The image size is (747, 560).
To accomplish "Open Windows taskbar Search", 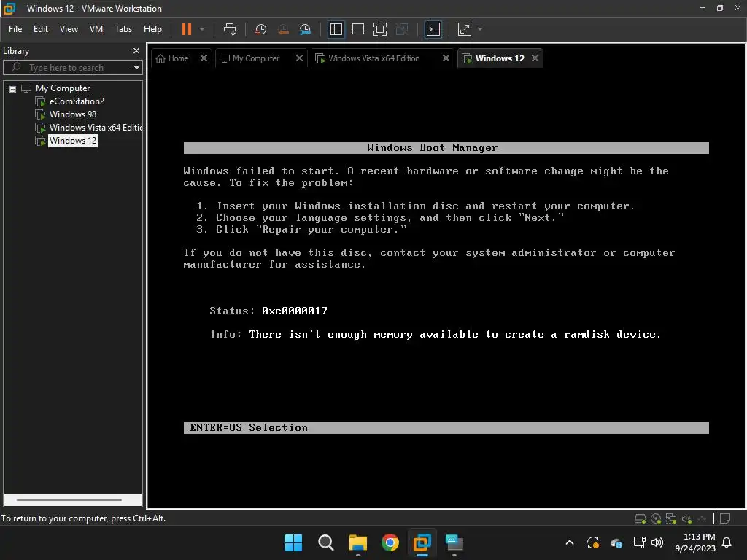I will tap(326, 542).
